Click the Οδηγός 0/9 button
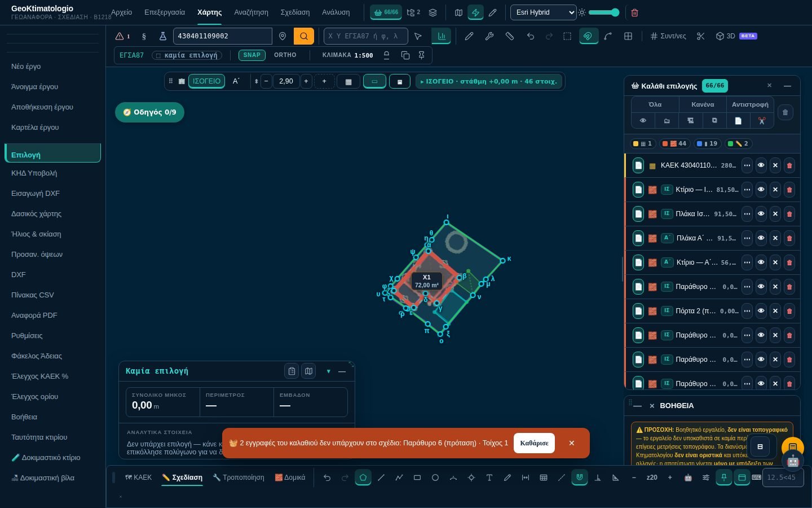The width and height of the screenshot is (812, 508). (149, 112)
